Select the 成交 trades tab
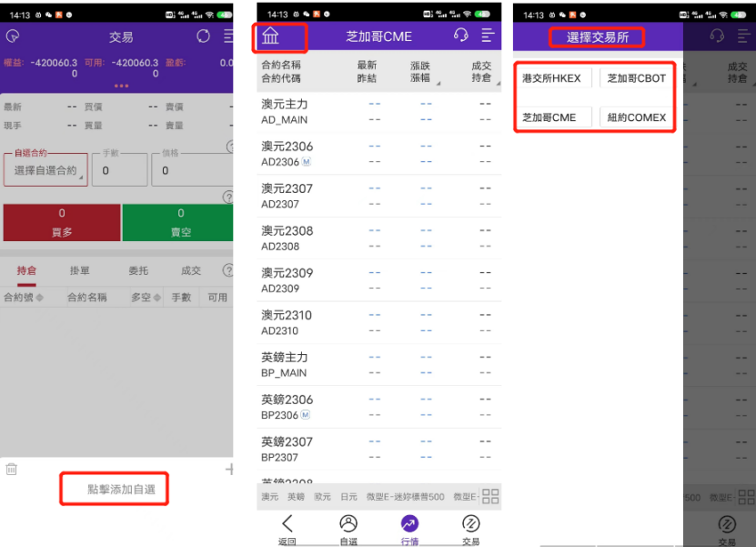756x547 pixels. coord(191,270)
